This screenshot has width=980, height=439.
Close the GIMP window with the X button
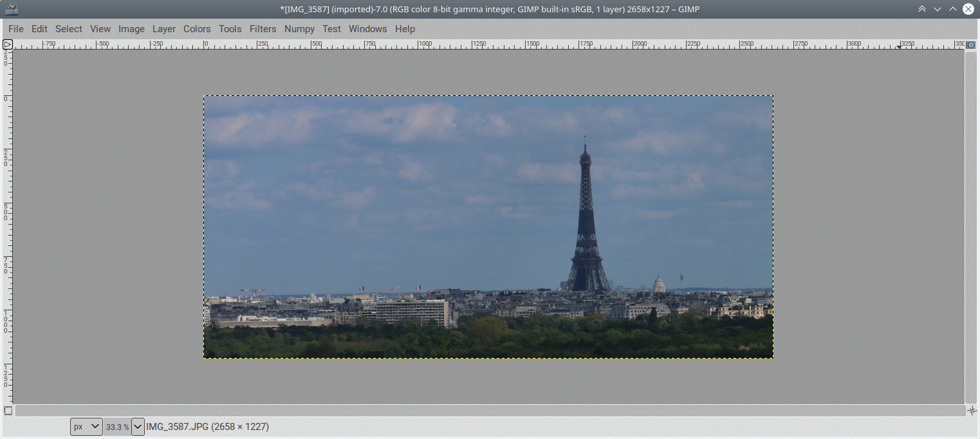pyautogui.click(x=968, y=9)
